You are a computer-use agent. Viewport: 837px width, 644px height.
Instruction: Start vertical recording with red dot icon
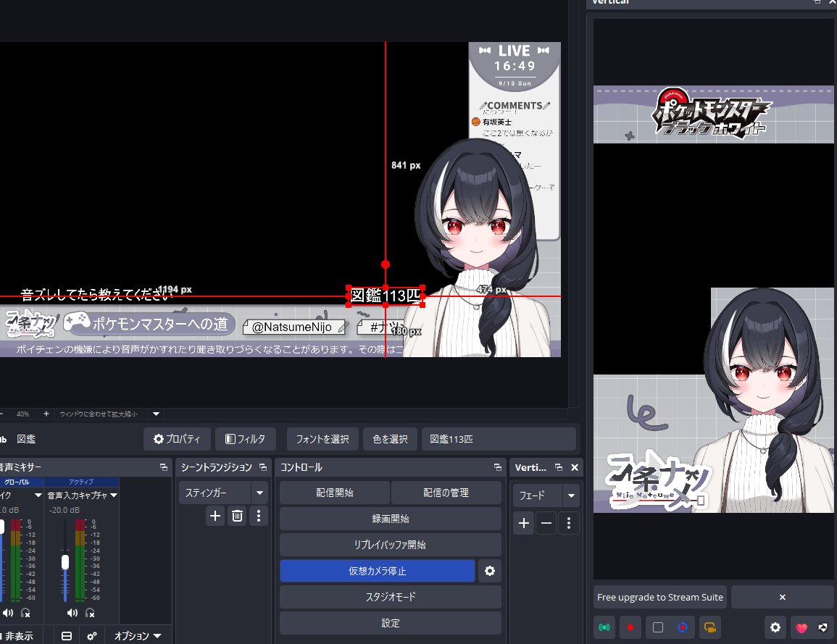pos(630,627)
